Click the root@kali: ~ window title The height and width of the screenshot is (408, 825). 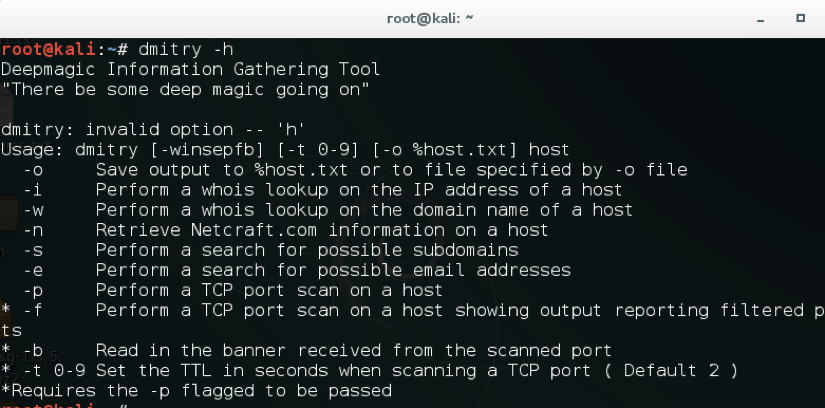(430, 18)
